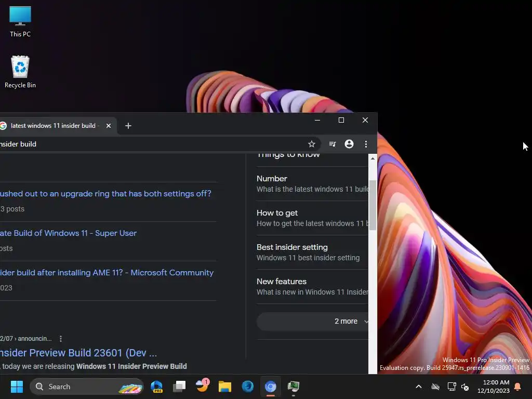The image size is (532, 399).
Task: Select the 'New features' things-to-know item
Action: point(312,286)
